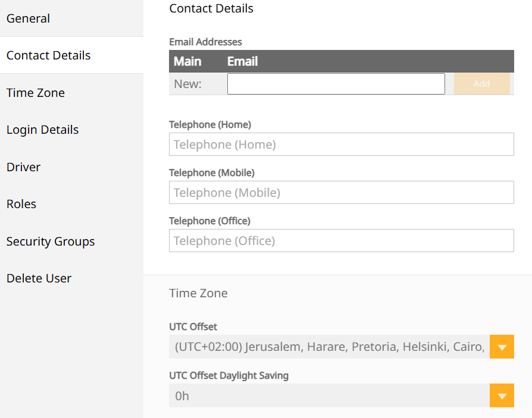This screenshot has width=532, height=418.
Task: Select the Telephone (Office) field
Action: click(x=342, y=241)
